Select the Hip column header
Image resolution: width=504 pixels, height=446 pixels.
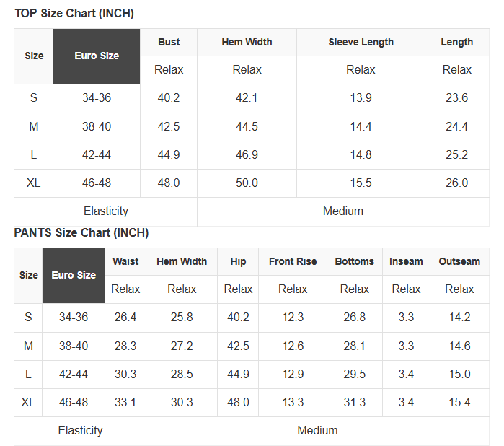(x=238, y=261)
